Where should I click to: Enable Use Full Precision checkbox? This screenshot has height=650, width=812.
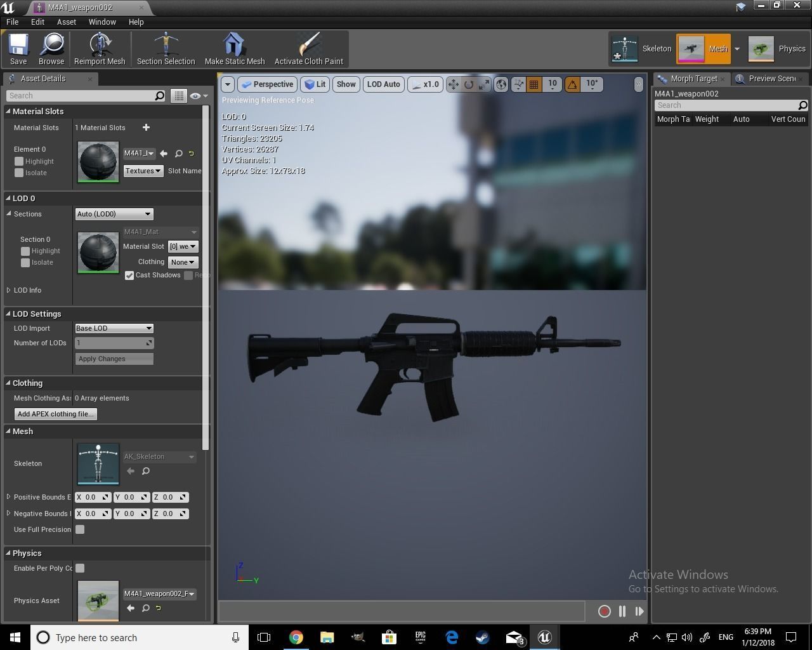click(x=80, y=529)
